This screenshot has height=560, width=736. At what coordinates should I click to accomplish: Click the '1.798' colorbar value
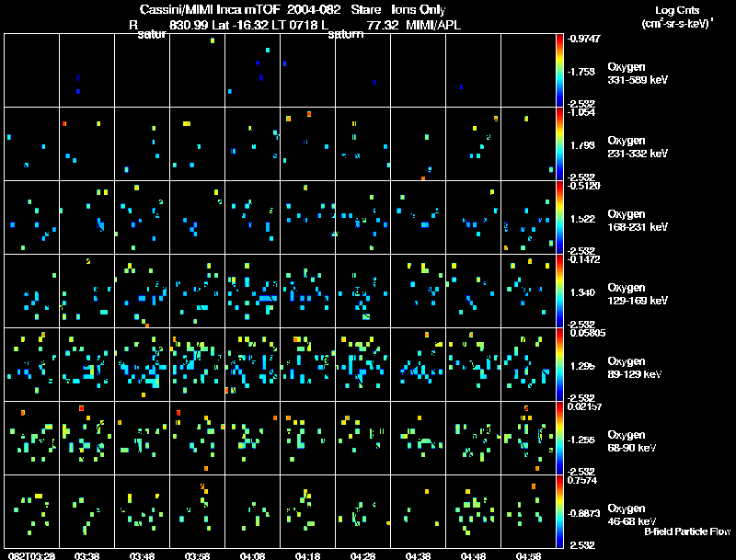click(x=582, y=145)
